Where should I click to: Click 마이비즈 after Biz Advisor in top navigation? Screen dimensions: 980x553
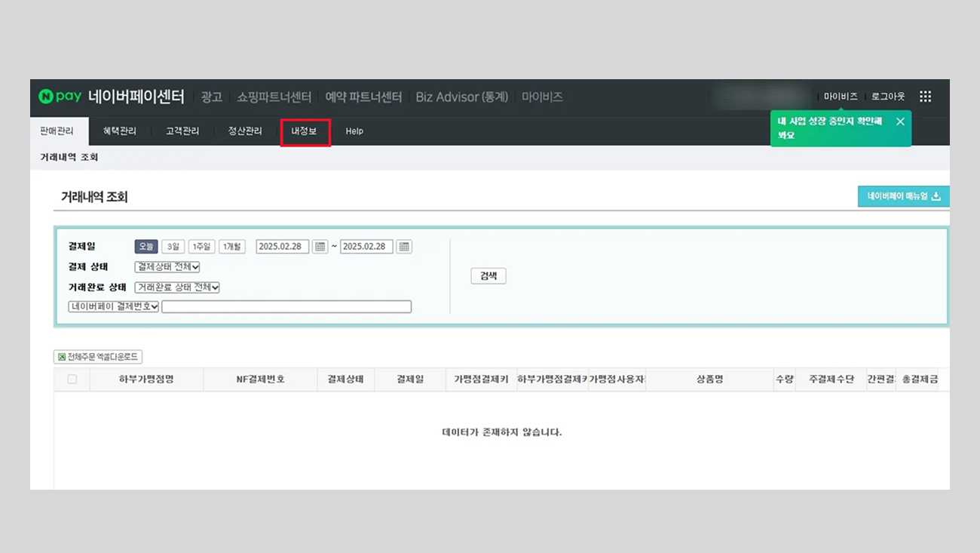pos(542,97)
